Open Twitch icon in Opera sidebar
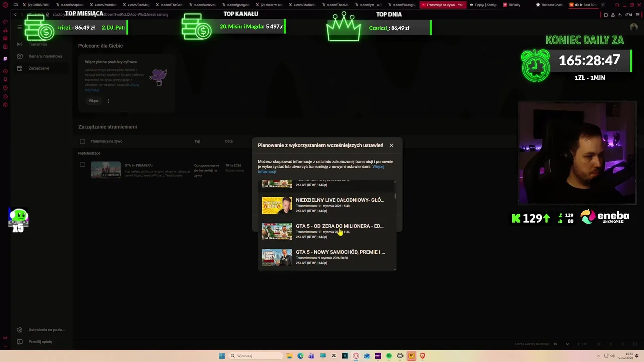Screen dimensions: 644x362 pos(5,59)
